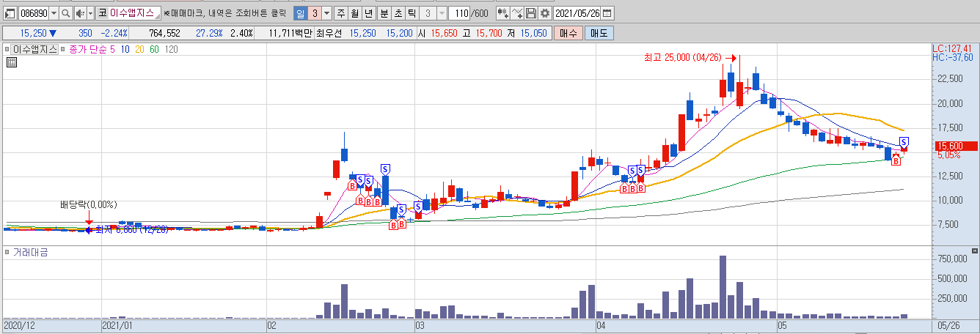Toggle the checkbox before 이수앱지스 legend
980x334 pixels.
pyautogui.click(x=7, y=49)
